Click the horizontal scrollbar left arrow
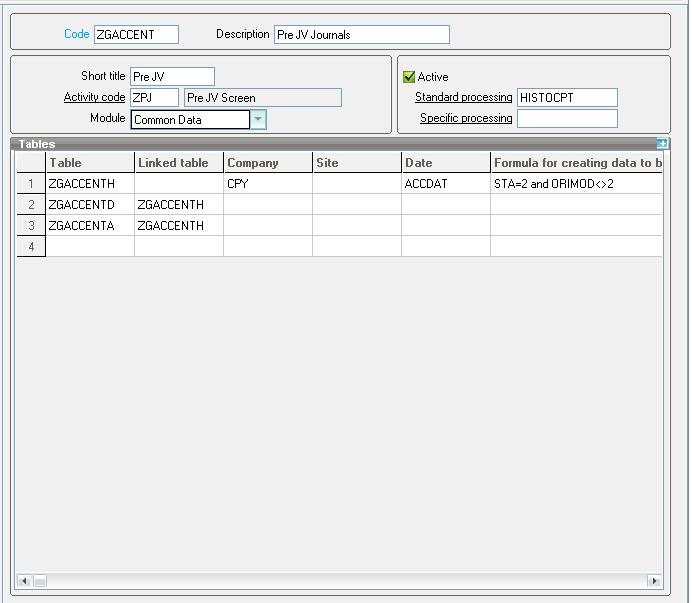 pos(24,580)
